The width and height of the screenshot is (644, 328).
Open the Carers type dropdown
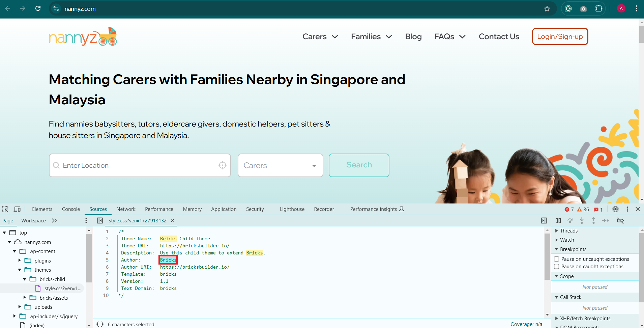pos(281,165)
